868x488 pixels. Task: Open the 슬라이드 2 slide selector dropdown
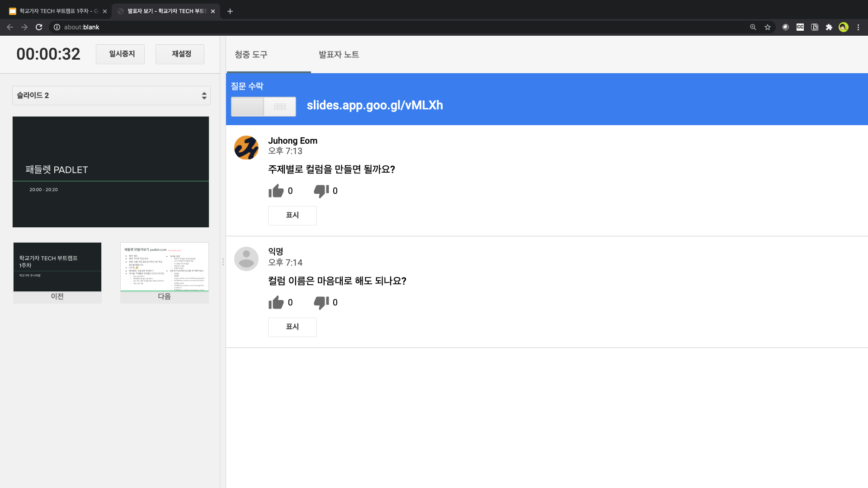(111, 95)
